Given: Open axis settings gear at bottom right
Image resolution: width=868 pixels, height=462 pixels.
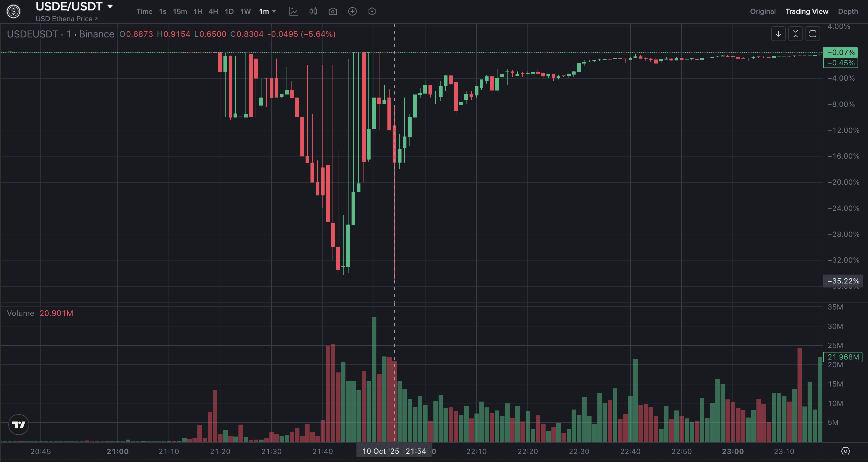Looking at the screenshot, I should click(x=845, y=451).
